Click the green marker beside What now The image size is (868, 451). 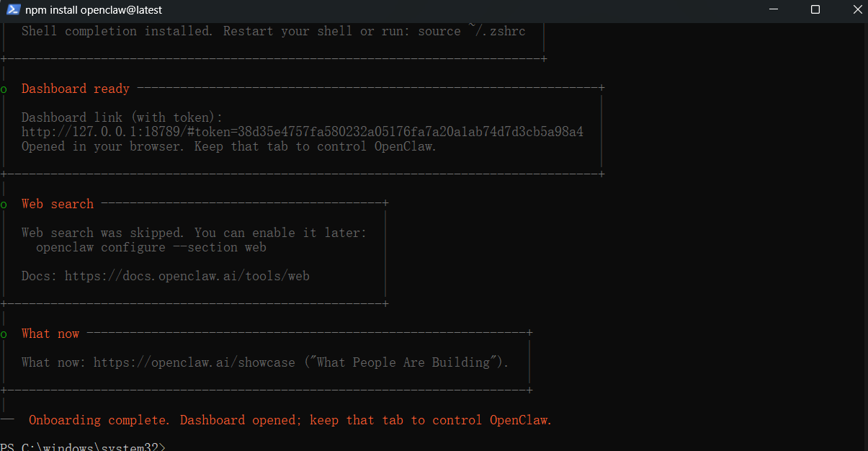coord(4,334)
